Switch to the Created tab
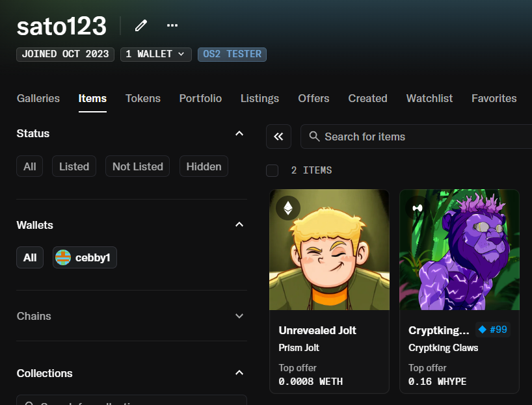 pyautogui.click(x=367, y=98)
